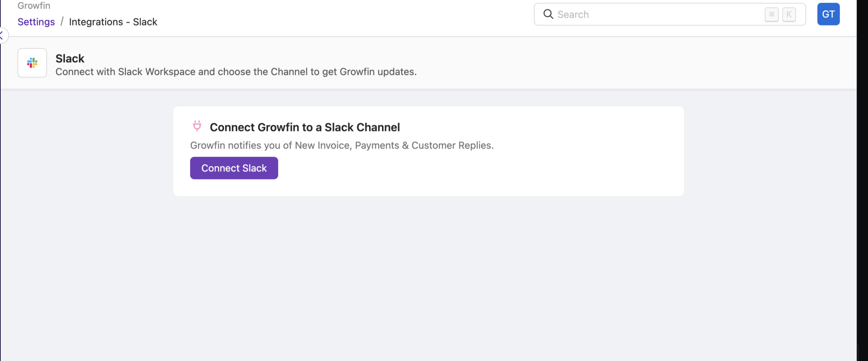This screenshot has height=361, width=868.
Task: Click the Growfin label above the breadcrumb
Action: coord(34,5)
